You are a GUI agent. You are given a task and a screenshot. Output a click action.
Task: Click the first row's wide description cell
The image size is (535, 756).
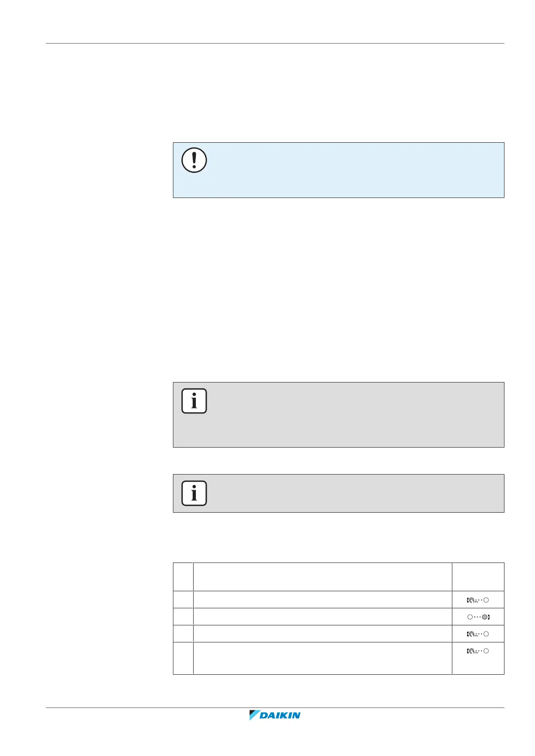(323, 600)
